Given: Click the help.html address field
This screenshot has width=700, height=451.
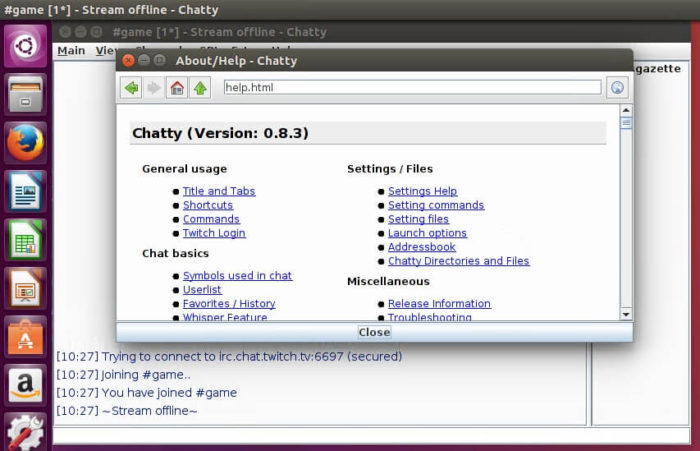Looking at the screenshot, I should tap(412, 88).
